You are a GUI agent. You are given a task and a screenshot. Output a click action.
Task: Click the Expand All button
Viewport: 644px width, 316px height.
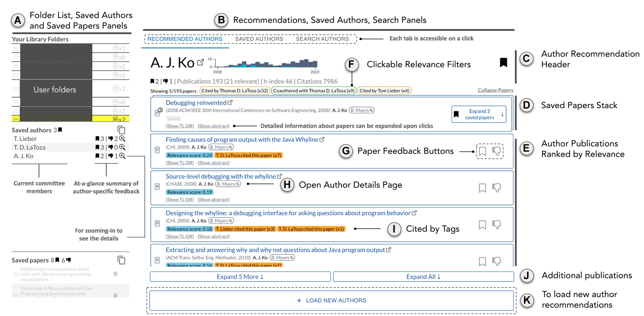click(423, 276)
